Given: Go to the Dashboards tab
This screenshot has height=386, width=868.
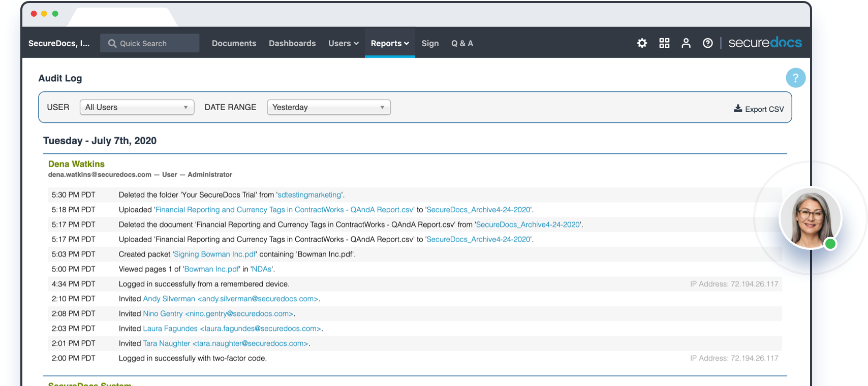Looking at the screenshot, I should point(292,44).
